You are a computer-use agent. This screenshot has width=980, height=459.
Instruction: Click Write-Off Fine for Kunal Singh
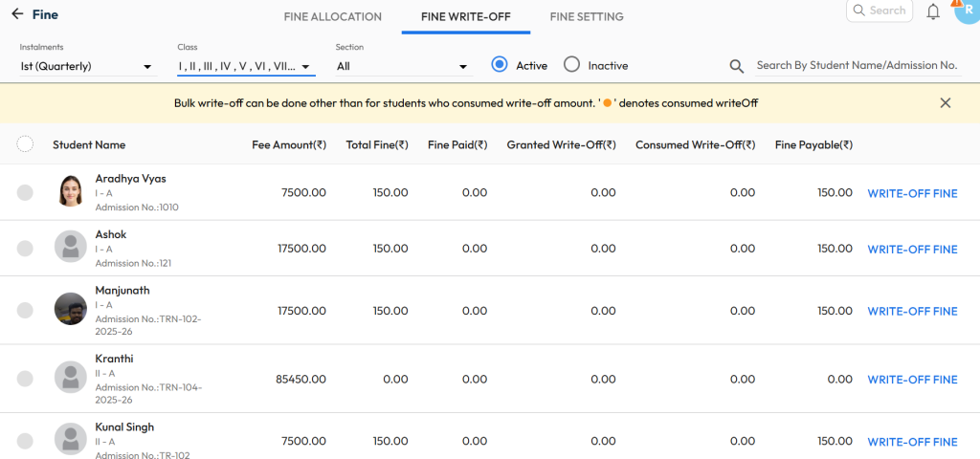click(912, 442)
